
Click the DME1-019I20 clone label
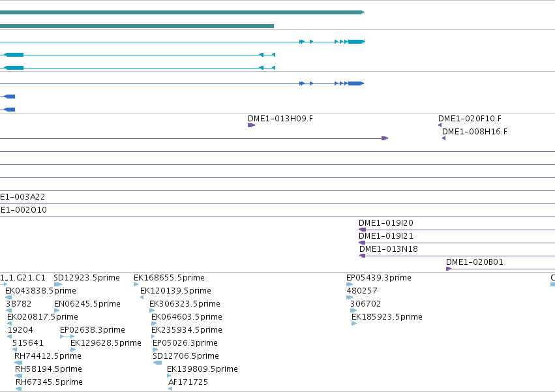coord(386,223)
